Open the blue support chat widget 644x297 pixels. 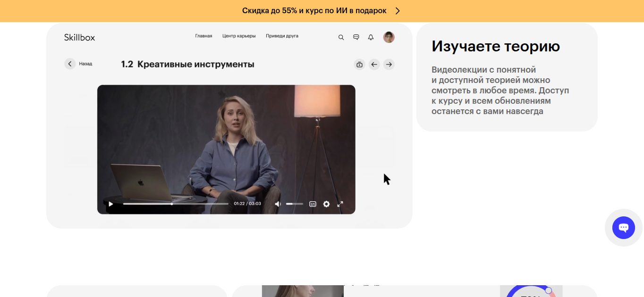point(624,228)
